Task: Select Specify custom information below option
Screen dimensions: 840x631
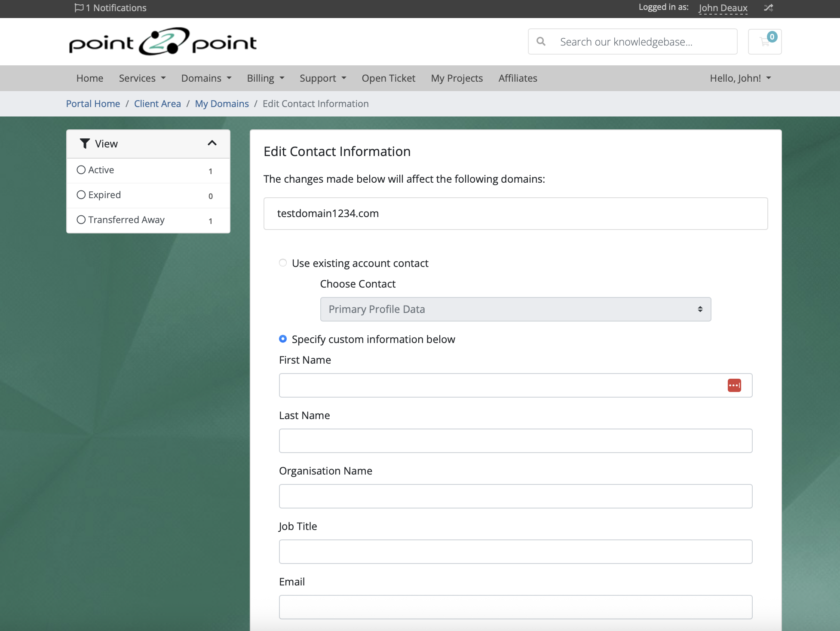Action: [283, 339]
